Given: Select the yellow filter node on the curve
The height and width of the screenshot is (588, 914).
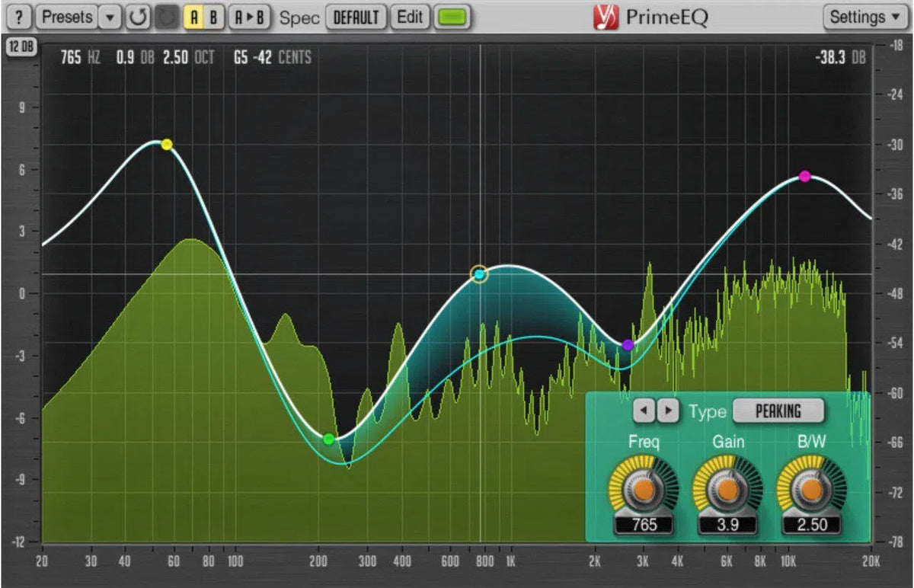Looking at the screenshot, I should 166,143.
